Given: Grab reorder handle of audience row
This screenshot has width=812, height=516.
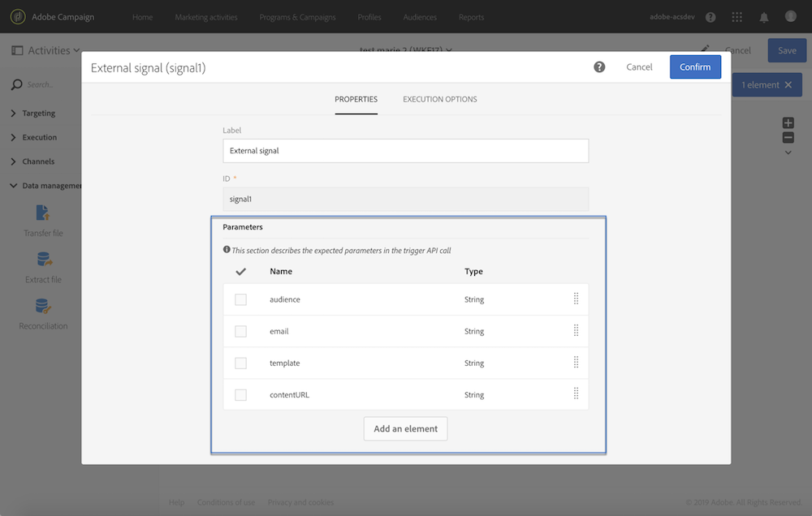Looking at the screenshot, I should (x=576, y=299).
